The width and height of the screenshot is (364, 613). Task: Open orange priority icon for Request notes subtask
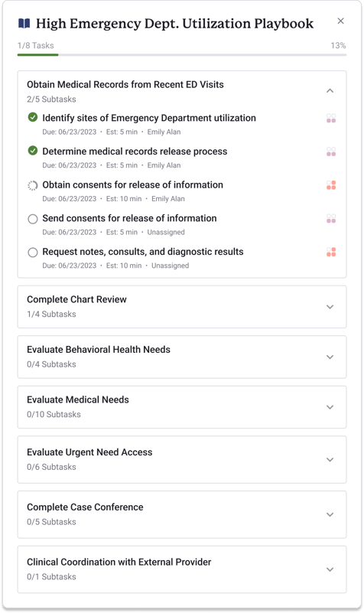point(331,252)
